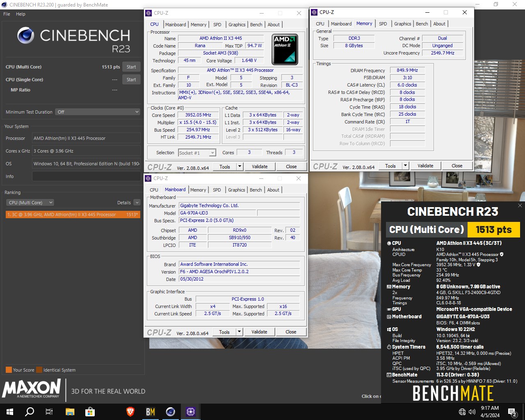Open the notification center icon

click(x=512, y=412)
